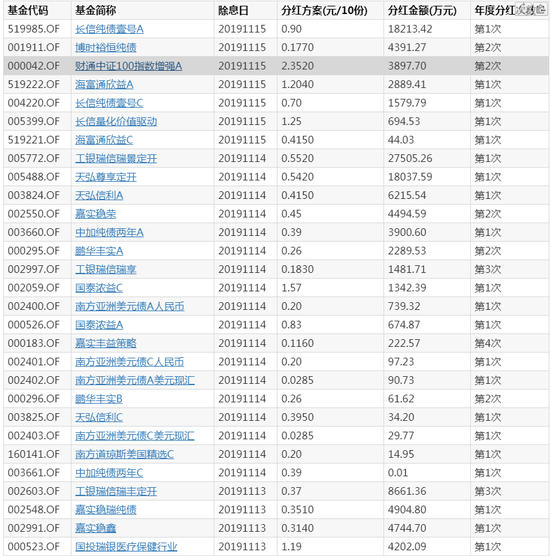550x556 pixels.
Task: Open the 长信纯债壹号A fund link
Action: (109, 29)
